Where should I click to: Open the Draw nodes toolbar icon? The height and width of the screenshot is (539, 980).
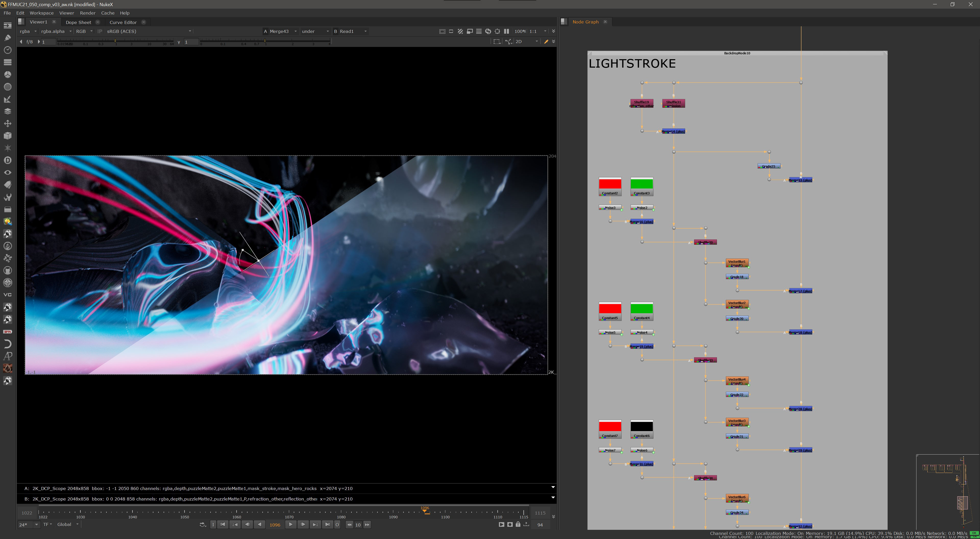[x=7, y=38]
